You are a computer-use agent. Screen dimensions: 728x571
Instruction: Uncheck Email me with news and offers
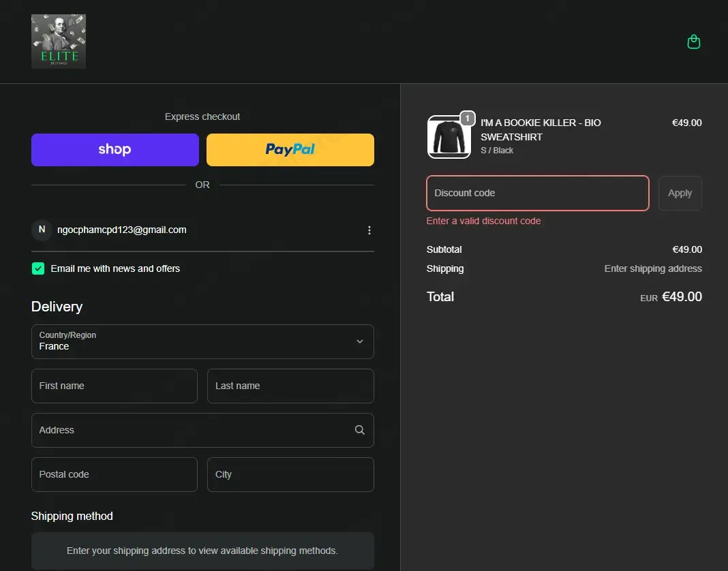[x=38, y=268]
